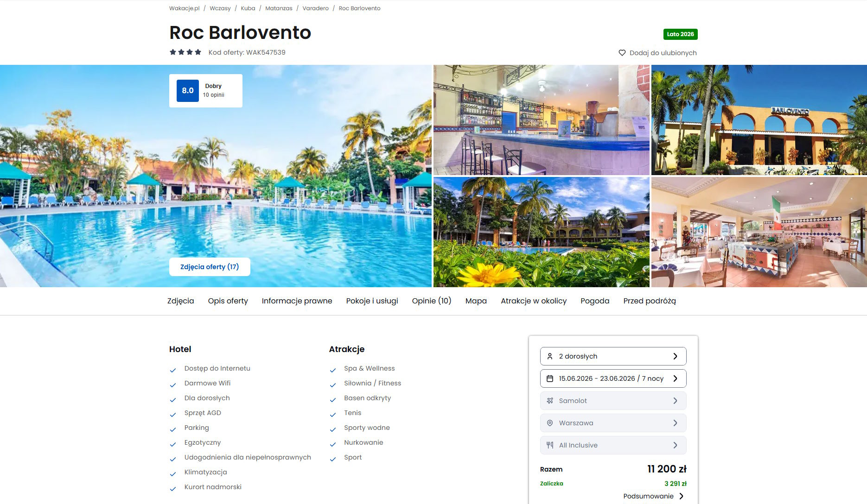Viewport: 867px width, 504px height.
Task: Click the person icon in travelers field
Action: coord(550,356)
